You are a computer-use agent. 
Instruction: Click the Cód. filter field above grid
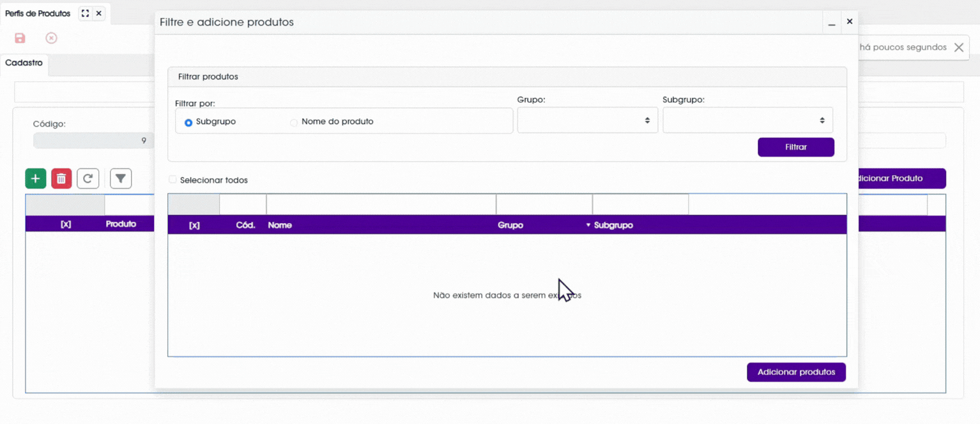(x=243, y=205)
